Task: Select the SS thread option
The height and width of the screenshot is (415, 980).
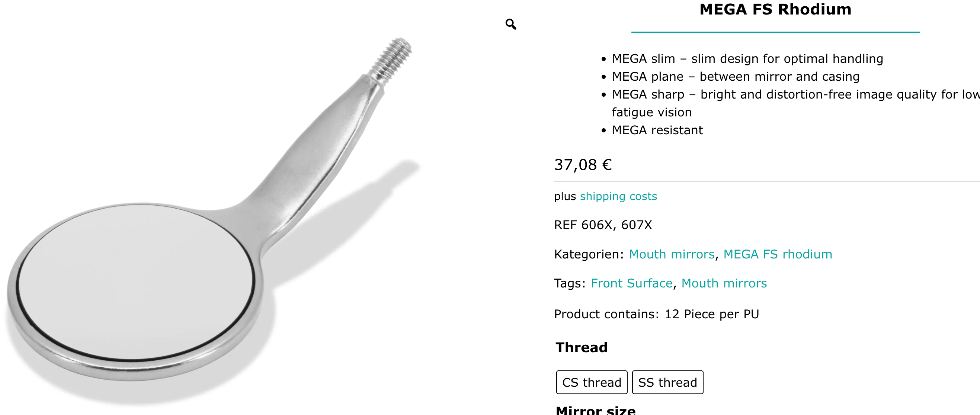Action: pos(667,382)
